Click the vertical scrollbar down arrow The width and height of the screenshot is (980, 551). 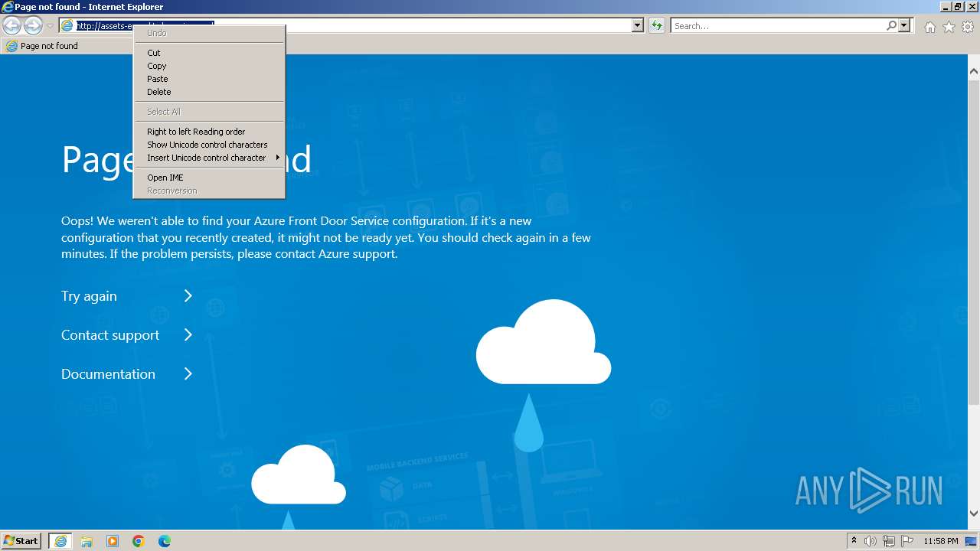click(974, 514)
